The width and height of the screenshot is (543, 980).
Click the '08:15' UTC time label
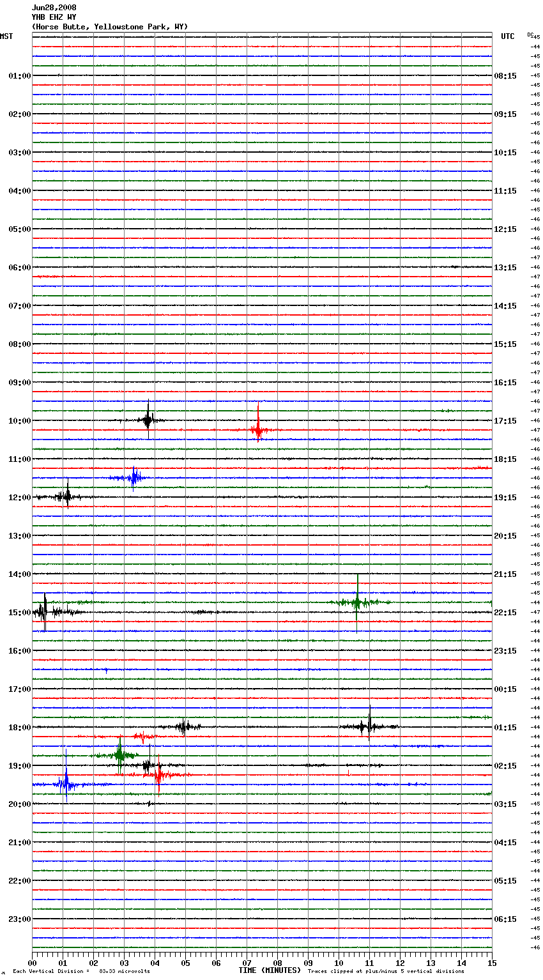pos(505,76)
